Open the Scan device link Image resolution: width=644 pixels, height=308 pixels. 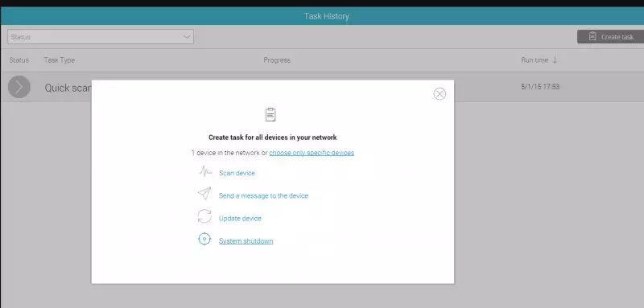tap(237, 173)
